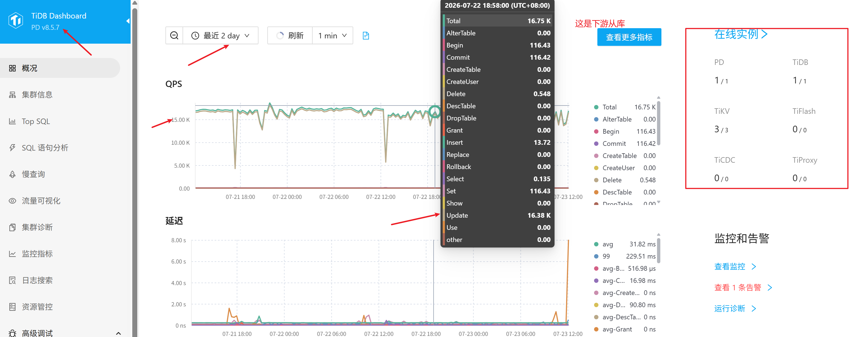Click the Top SQL bar chart icon
868x337 pixels.
12,121
